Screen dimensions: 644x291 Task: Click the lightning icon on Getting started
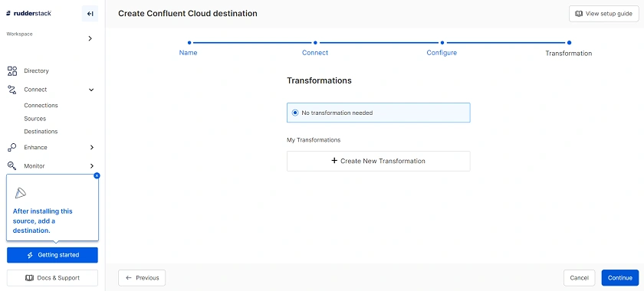click(30, 255)
